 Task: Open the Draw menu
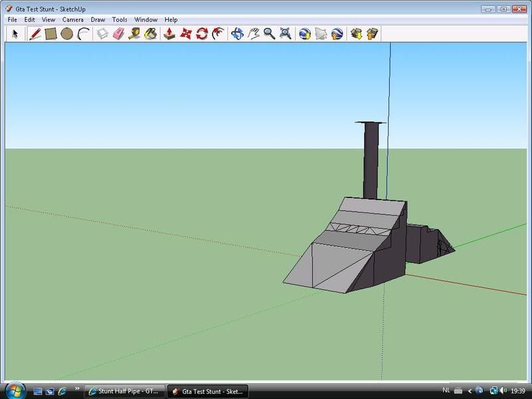[98, 20]
